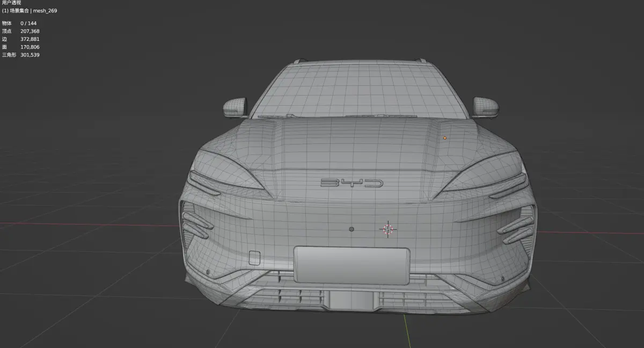Click the 用户透视 view label
Viewport: 644px width, 348px height.
tap(11, 3)
